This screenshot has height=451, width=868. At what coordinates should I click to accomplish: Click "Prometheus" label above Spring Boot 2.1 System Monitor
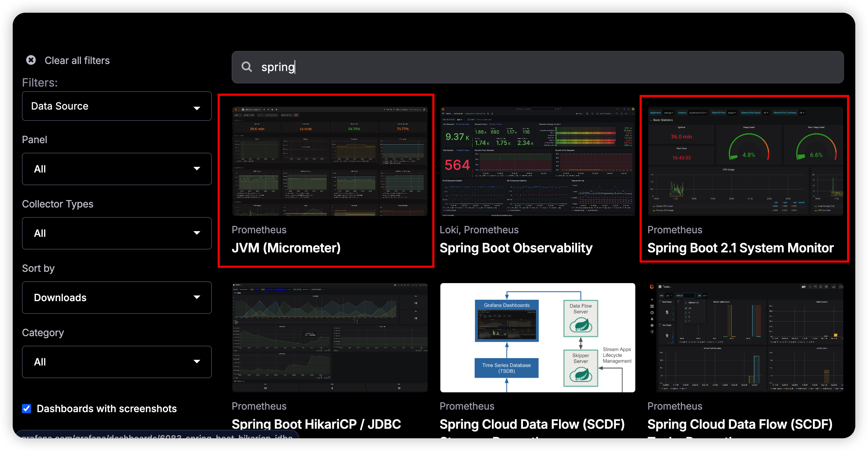pyautogui.click(x=674, y=230)
